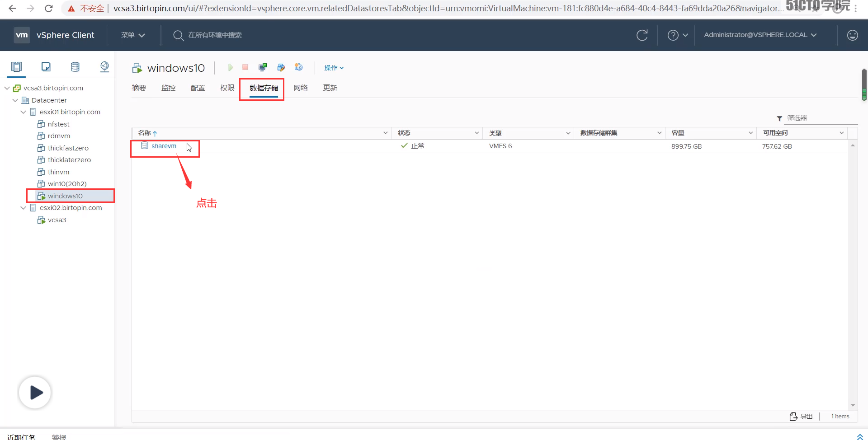This screenshot has height=440, width=868.
Task: Switch to the 权限 tab
Action: tap(227, 88)
